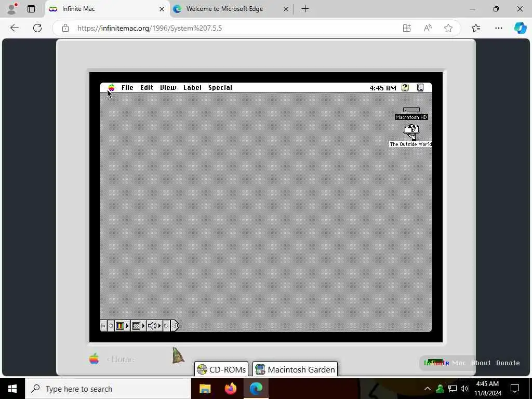This screenshot has width=532, height=399.
Task: Open the Copilot sidebar icon
Action: [520, 28]
